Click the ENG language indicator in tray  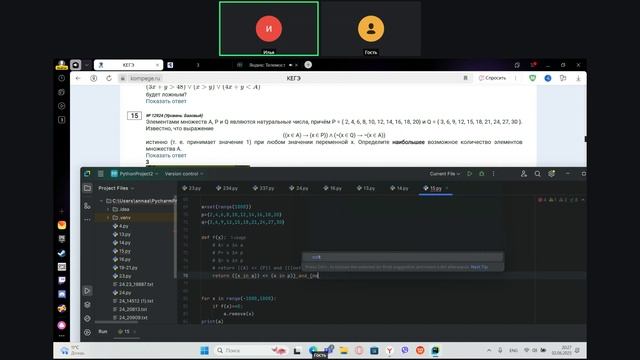(x=514, y=350)
